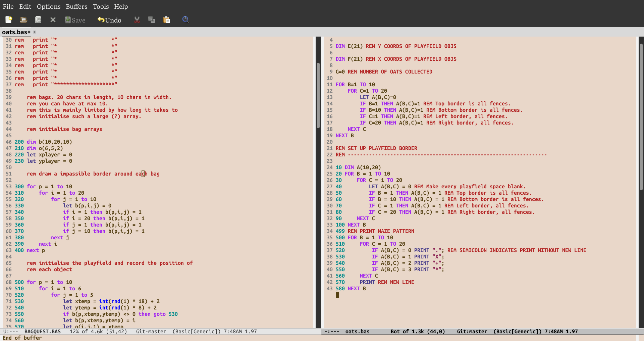Click BAGQUEST.BAS buffer name in mode line

click(43, 332)
